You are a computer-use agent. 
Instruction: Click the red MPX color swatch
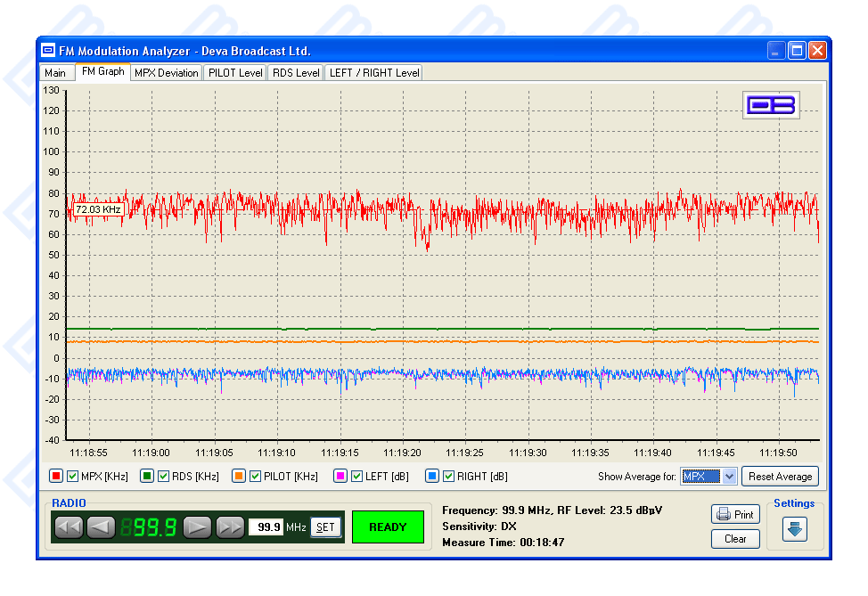56,477
